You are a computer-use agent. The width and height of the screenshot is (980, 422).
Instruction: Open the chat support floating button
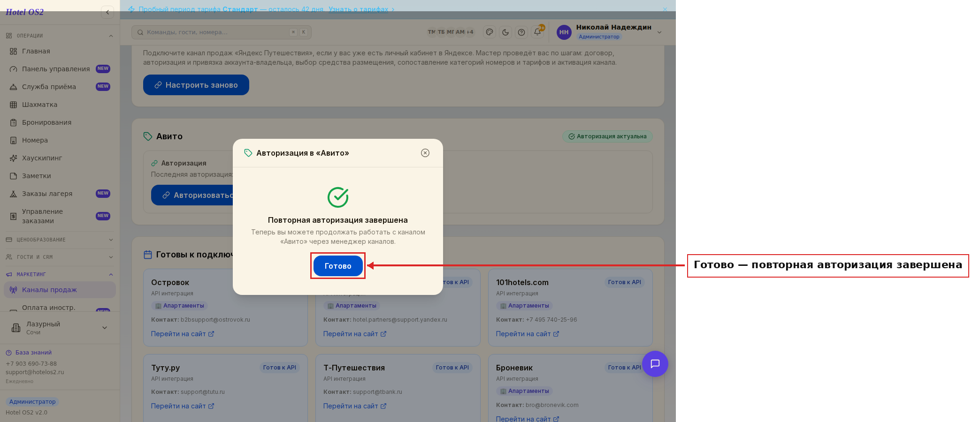tap(655, 364)
